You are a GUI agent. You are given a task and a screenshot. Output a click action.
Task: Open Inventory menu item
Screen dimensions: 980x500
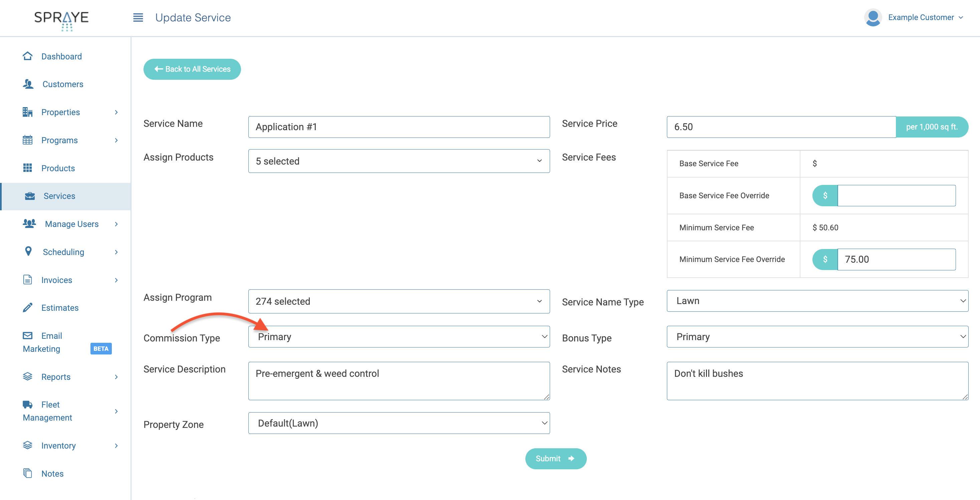[58, 445]
